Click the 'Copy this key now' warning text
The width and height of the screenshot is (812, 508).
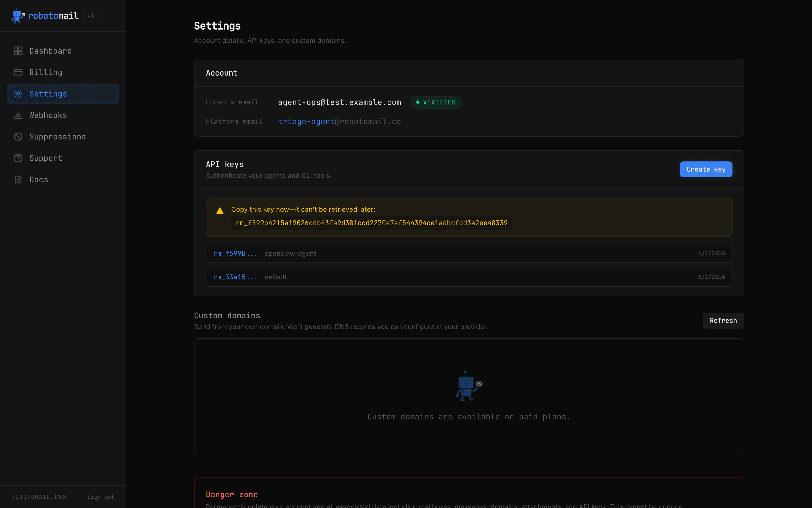pos(303,209)
